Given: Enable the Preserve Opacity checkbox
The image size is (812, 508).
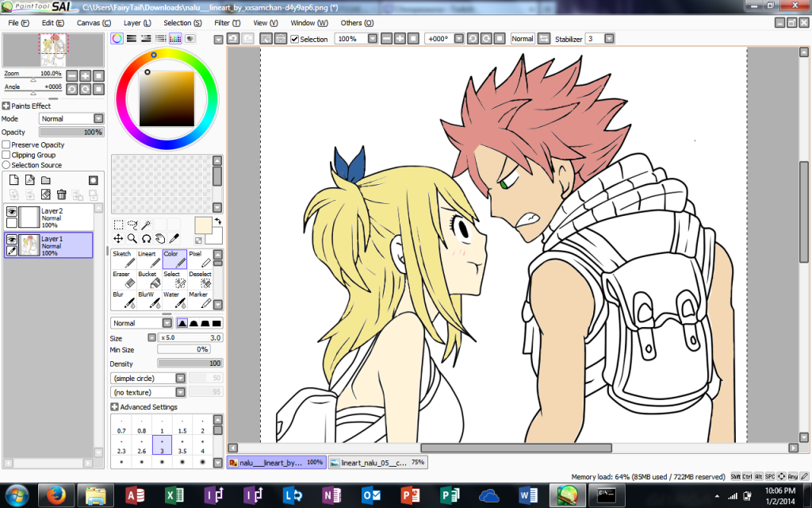Looking at the screenshot, I should pos(6,145).
